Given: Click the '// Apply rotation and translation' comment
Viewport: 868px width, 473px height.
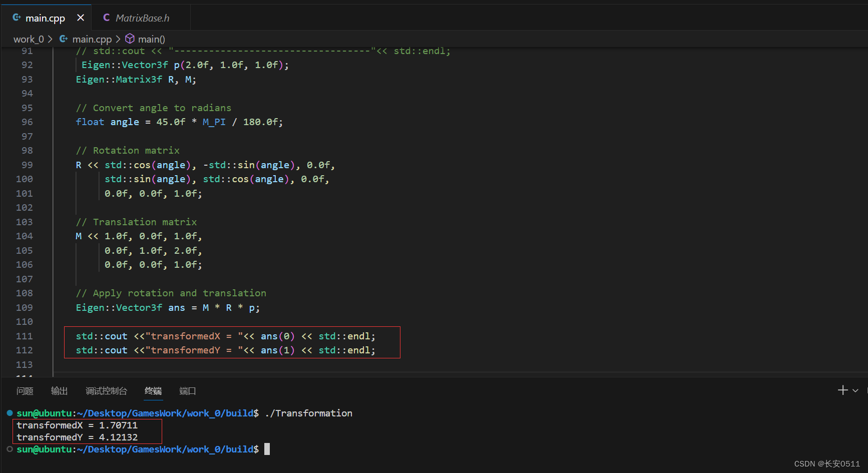Looking at the screenshot, I should pyautogui.click(x=171, y=293).
